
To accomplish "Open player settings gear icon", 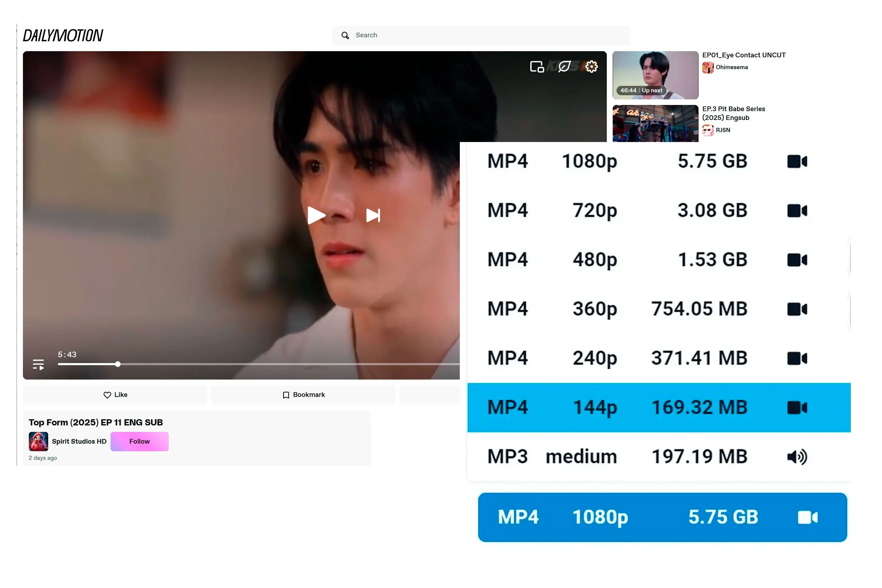I will point(591,67).
